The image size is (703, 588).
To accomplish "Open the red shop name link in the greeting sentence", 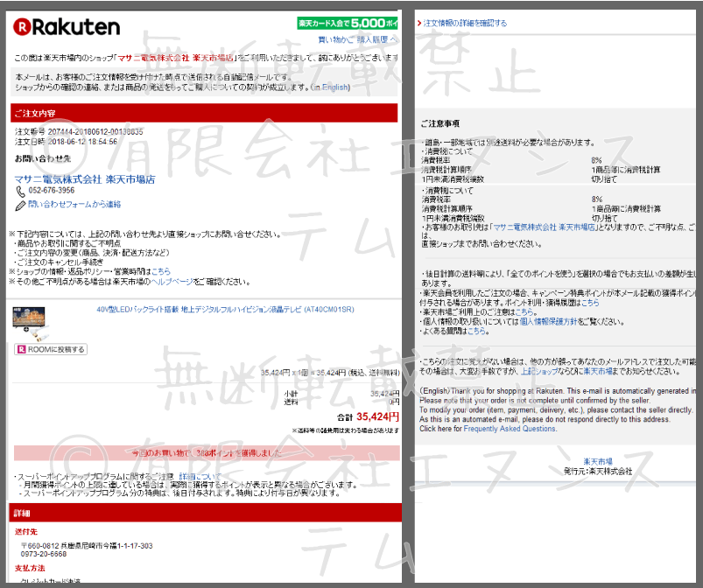I will (x=175, y=58).
